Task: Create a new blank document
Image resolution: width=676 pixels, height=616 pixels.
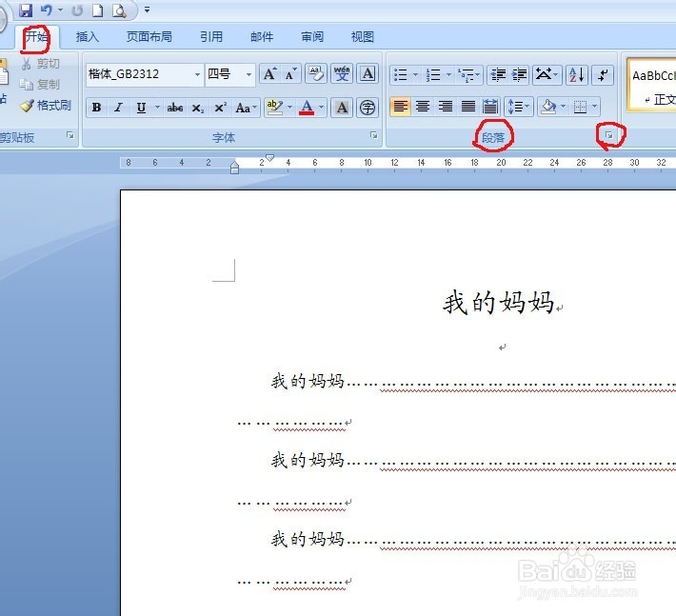Action: tap(98, 10)
